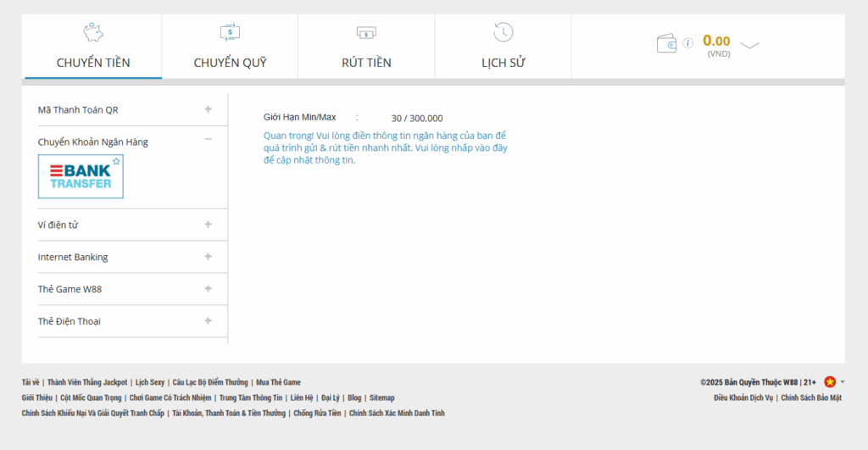
Task: Expand the Ví điện tử section
Action: pyautogui.click(x=208, y=225)
